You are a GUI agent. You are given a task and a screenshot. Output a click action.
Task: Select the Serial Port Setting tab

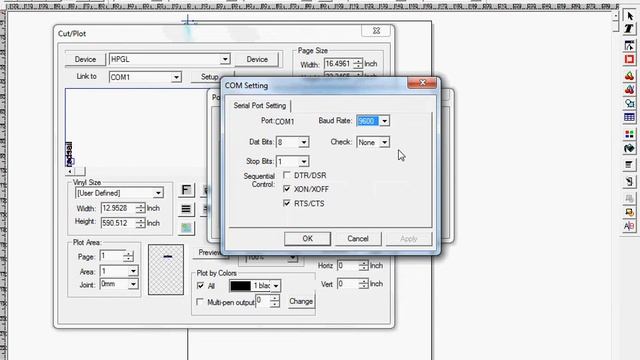(x=260, y=105)
